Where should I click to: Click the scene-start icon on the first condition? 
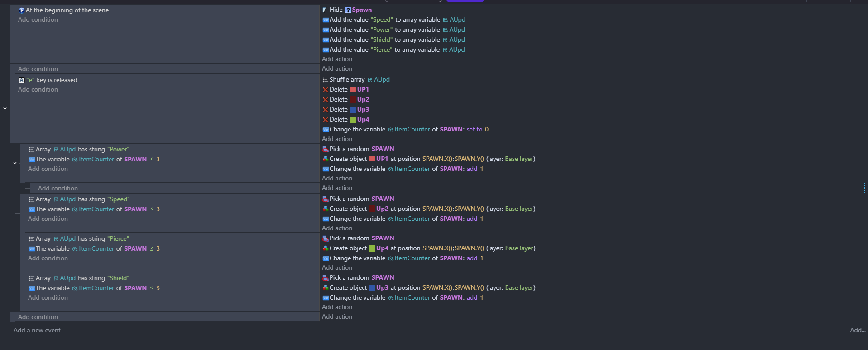click(x=21, y=10)
